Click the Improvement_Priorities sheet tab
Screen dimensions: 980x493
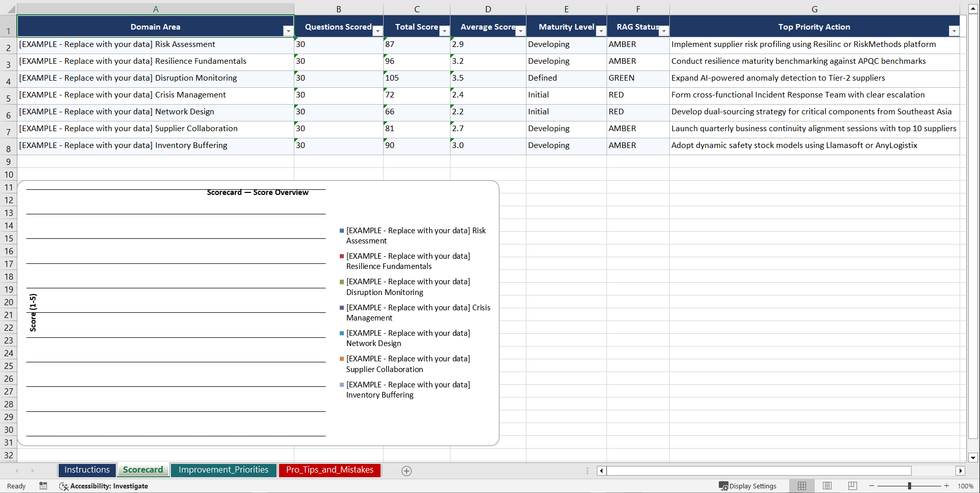click(223, 470)
